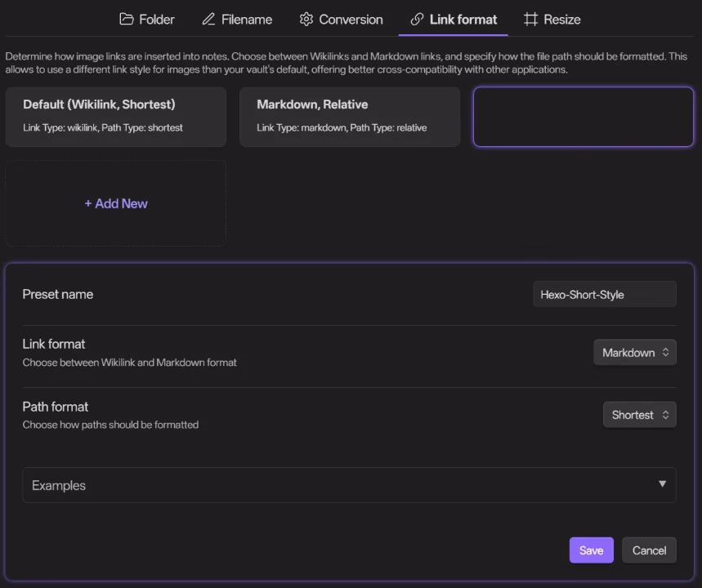Click the pencil icon beside Filename

(x=208, y=19)
